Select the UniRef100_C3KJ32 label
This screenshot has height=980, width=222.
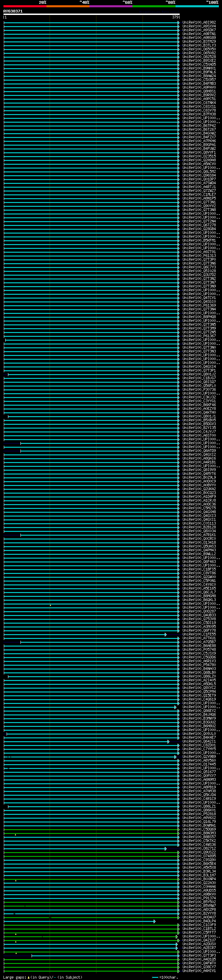tap(199, 397)
